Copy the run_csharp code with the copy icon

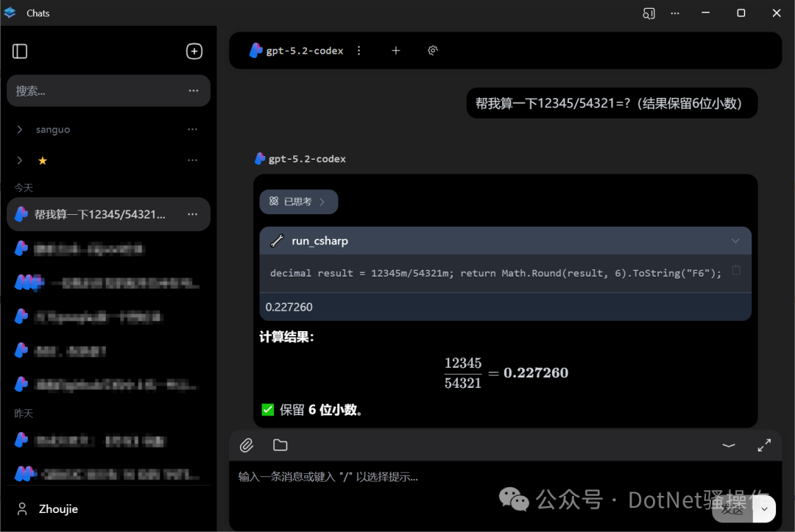pyautogui.click(x=736, y=272)
